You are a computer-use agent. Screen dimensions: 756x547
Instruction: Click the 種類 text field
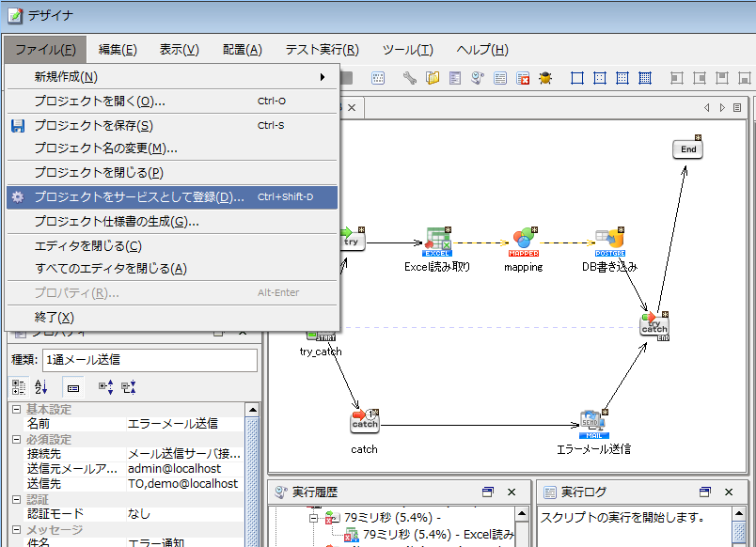tap(150, 360)
